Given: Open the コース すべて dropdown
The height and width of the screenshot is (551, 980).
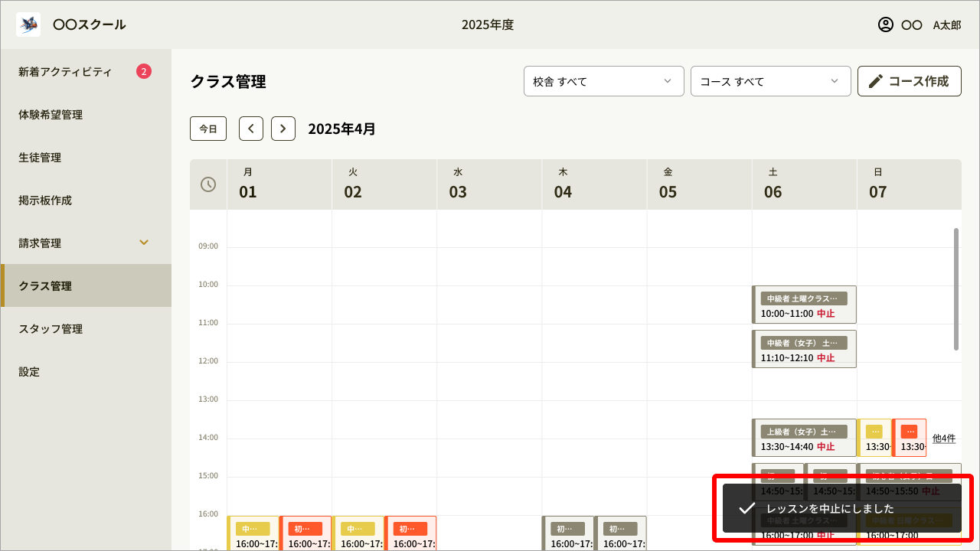Looking at the screenshot, I should (770, 81).
